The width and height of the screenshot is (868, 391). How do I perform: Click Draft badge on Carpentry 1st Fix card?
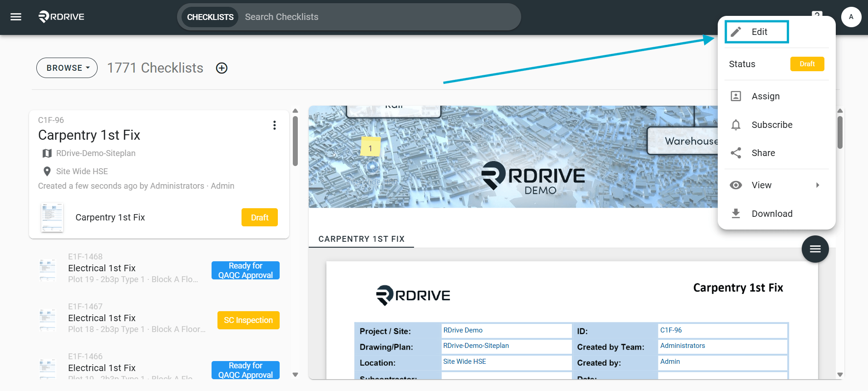(x=260, y=217)
